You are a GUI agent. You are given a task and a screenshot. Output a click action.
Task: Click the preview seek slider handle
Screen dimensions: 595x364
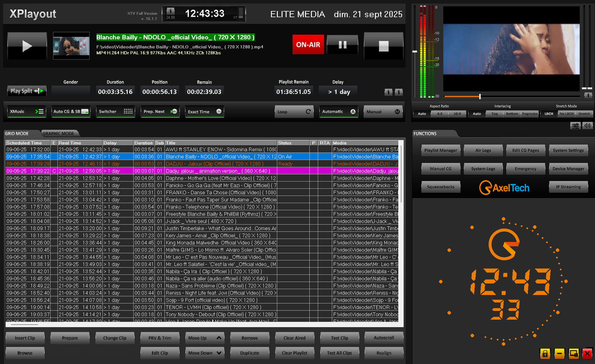480,97
